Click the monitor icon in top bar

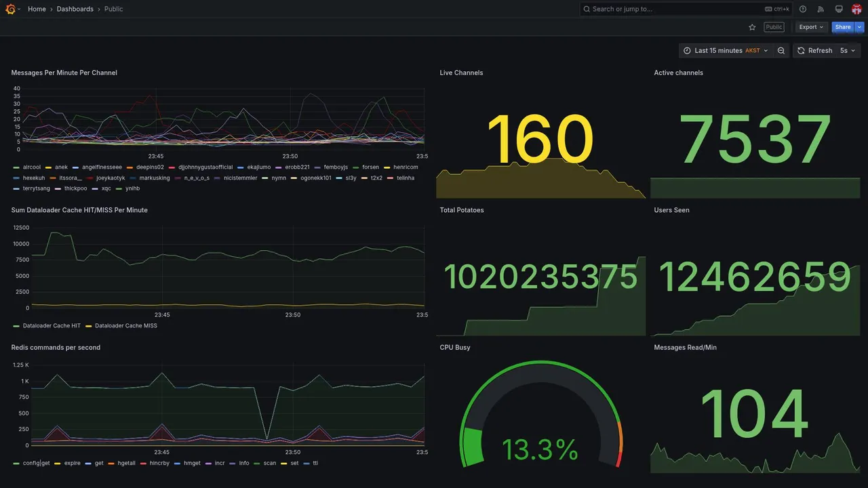(x=839, y=9)
